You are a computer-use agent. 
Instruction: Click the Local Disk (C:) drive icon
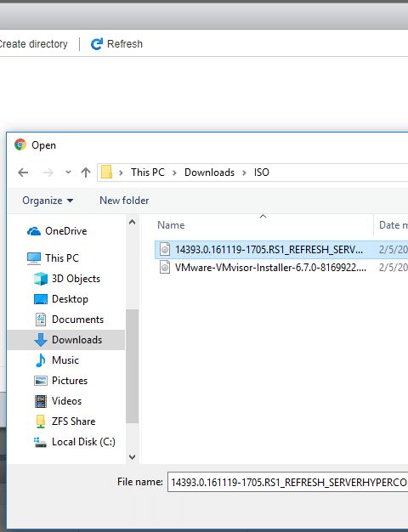(x=41, y=442)
